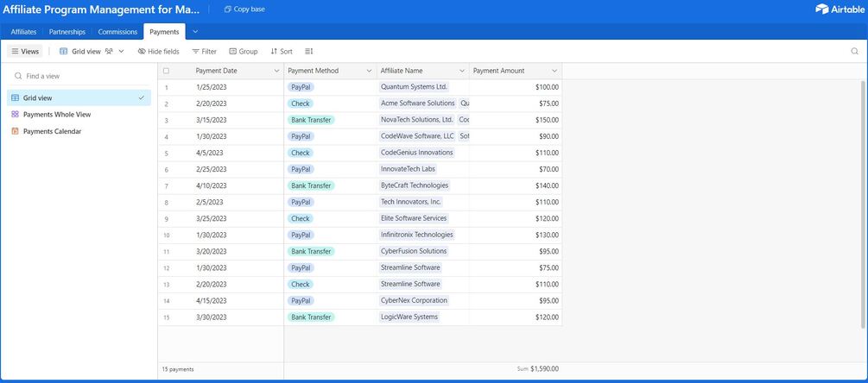Click CyberNex Corporation cell
The width and height of the screenshot is (868, 383).
tap(414, 301)
